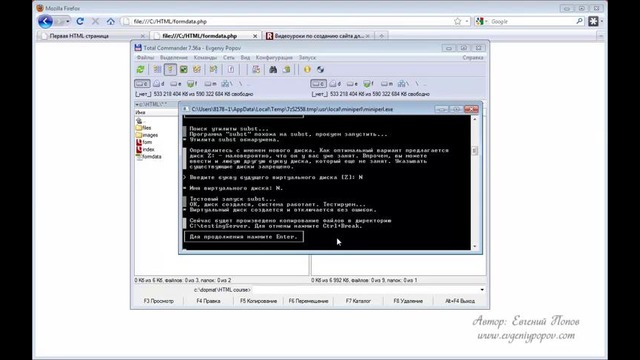Open the Вид menu
This screenshot has width=640, height=360.
click(x=245, y=58)
